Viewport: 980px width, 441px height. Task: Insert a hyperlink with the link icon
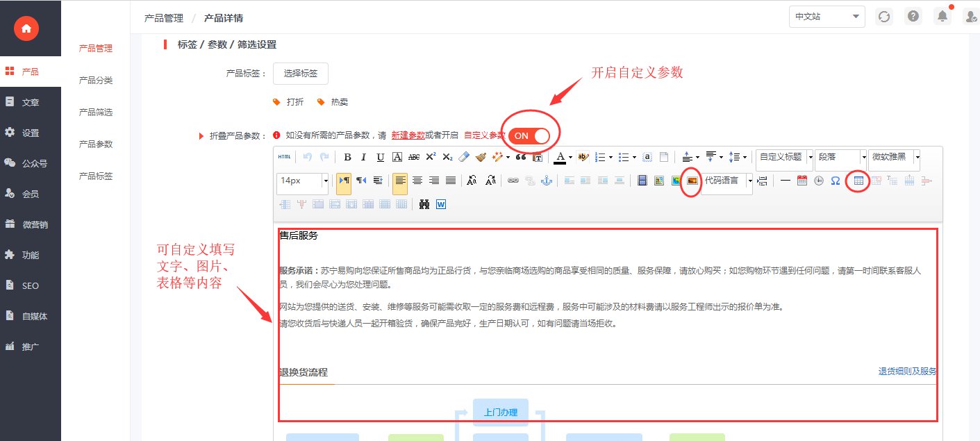513,181
